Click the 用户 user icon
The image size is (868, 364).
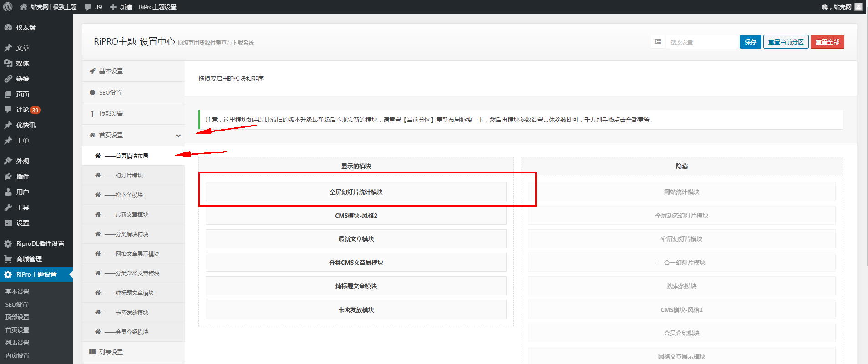8,192
